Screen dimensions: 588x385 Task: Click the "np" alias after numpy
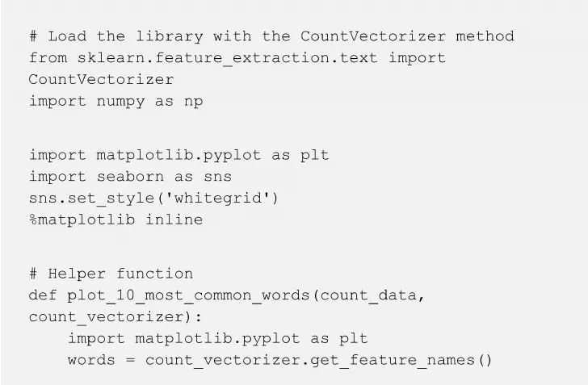pyautogui.click(x=193, y=101)
